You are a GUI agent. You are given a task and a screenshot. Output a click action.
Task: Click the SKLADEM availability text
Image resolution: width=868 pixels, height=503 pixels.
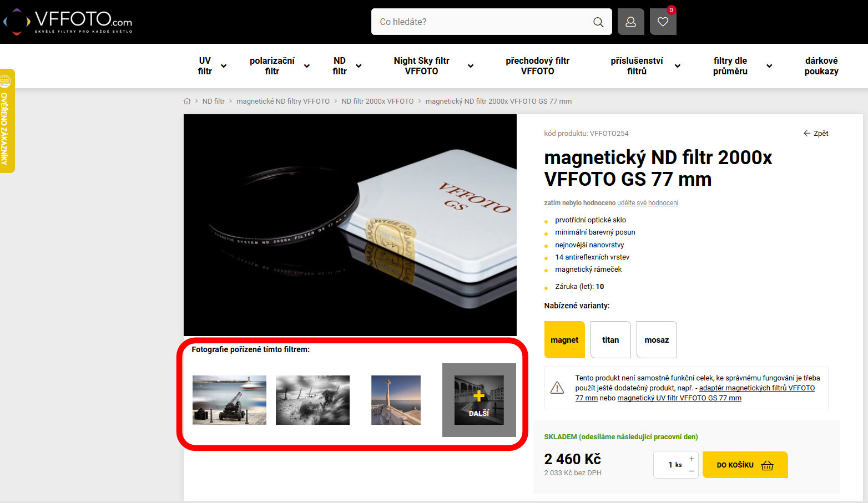coord(621,437)
